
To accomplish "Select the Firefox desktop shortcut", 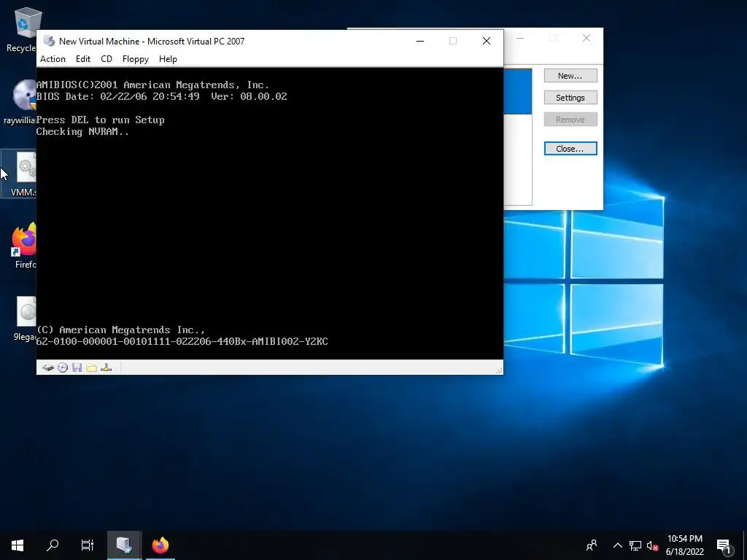I will pyautogui.click(x=24, y=246).
